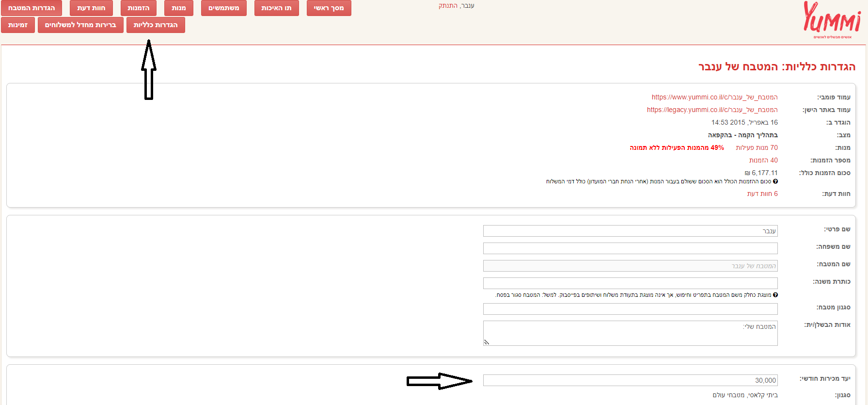Viewport: 868px width, 405px height.
Task: Select the זמינות button
Action: (18, 25)
